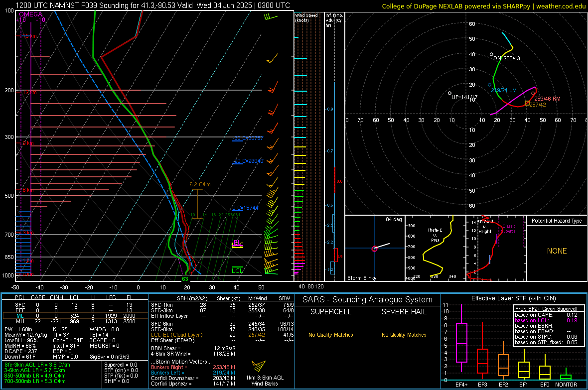
Task: Click the NONE hazard type text
Action: 557,251
